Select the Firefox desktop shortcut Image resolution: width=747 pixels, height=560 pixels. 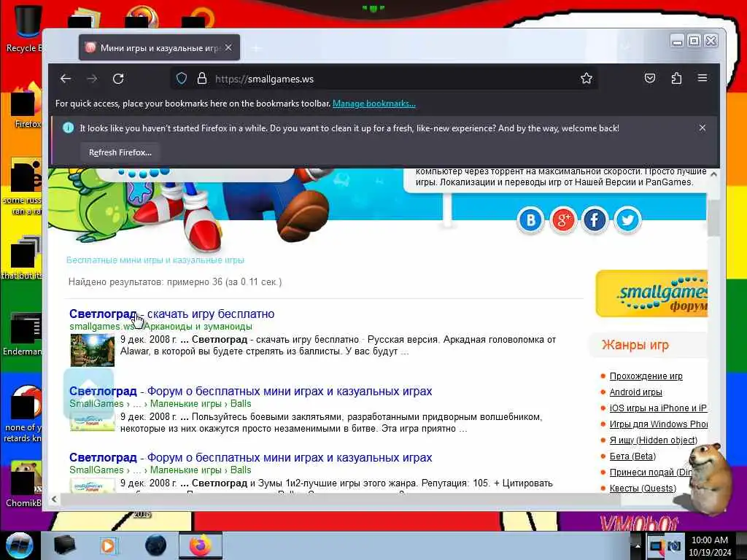pos(26,106)
